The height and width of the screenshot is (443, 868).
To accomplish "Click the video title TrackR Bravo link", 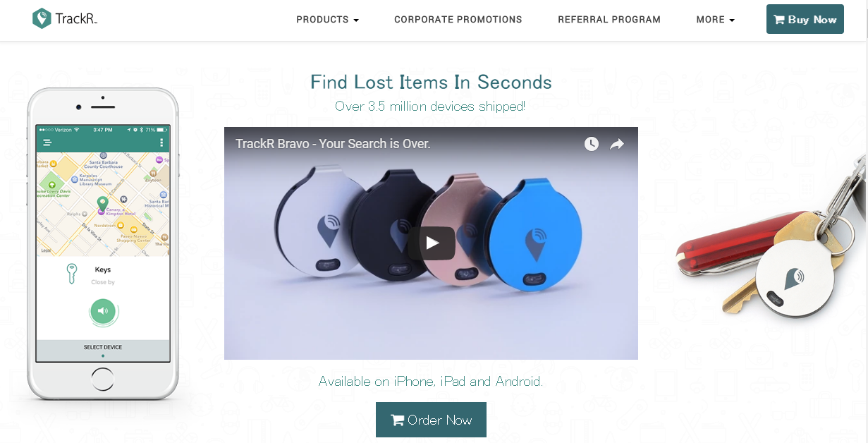I will 333,144.
